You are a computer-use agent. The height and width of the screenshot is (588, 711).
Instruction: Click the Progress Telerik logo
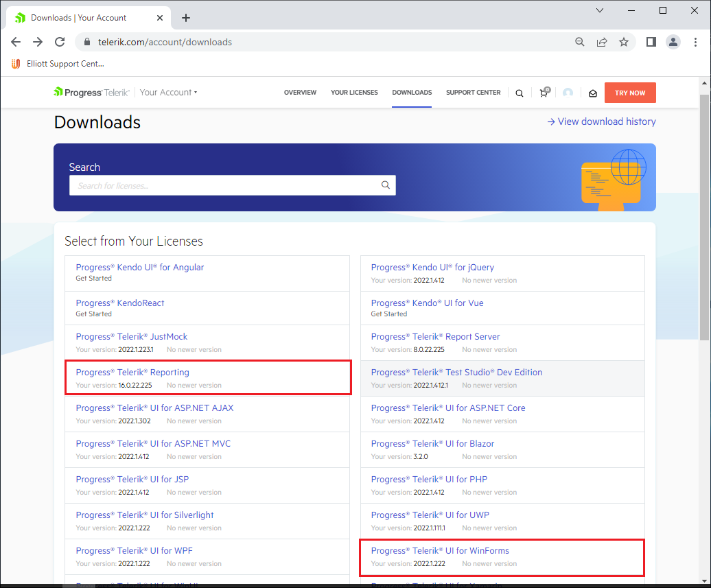[91, 93]
